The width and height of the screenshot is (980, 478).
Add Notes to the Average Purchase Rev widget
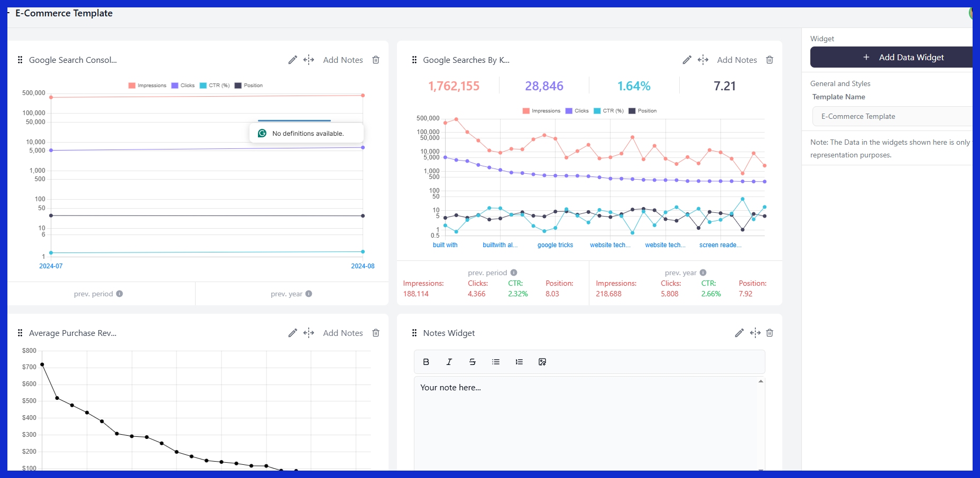point(343,333)
